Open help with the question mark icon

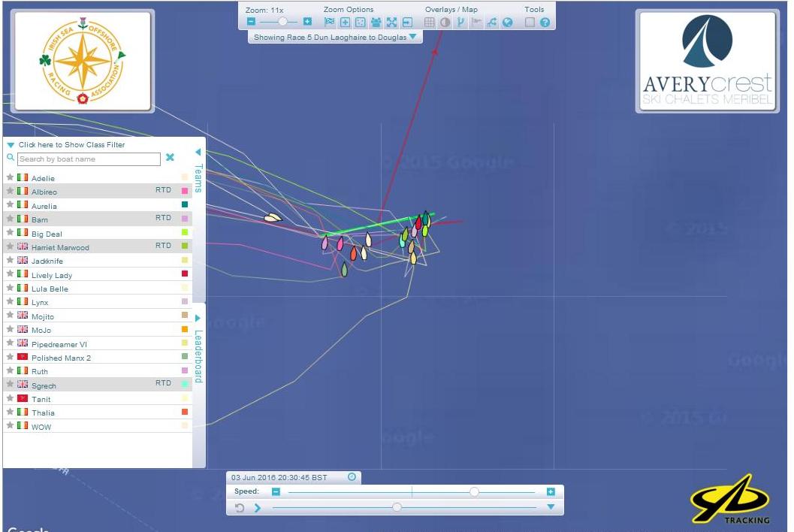pyautogui.click(x=545, y=22)
